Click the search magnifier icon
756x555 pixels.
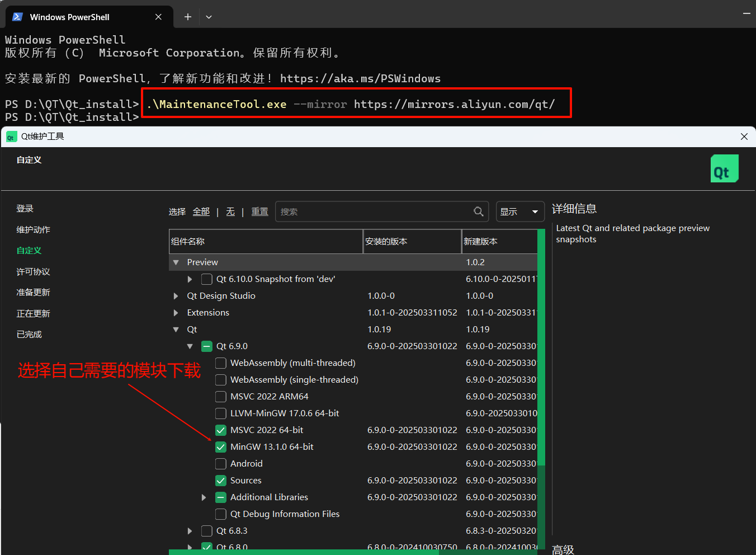[x=479, y=211]
